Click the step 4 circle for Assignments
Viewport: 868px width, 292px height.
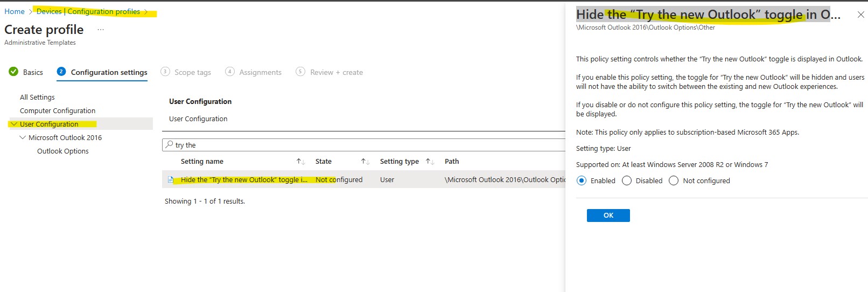tap(230, 72)
